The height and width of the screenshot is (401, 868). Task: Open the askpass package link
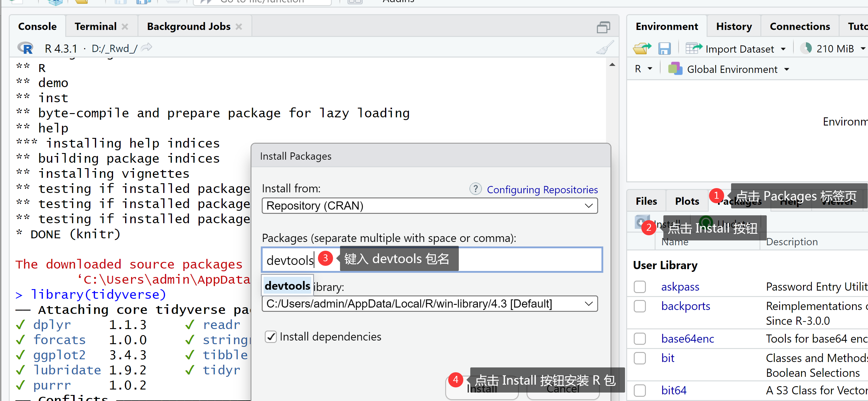(x=680, y=287)
